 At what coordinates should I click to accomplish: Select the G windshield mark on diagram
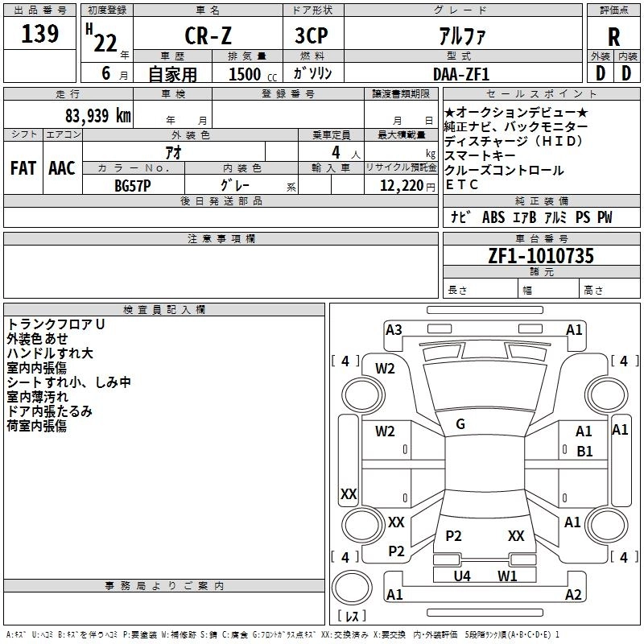click(x=460, y=424)
